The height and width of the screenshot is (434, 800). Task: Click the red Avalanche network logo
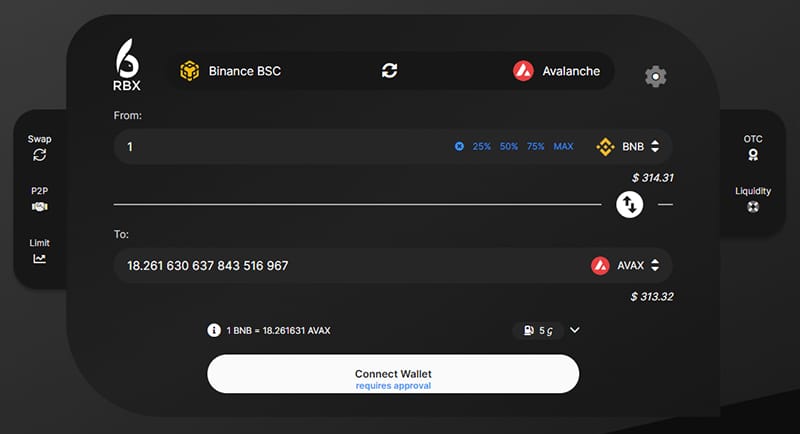tap(523, 71)
